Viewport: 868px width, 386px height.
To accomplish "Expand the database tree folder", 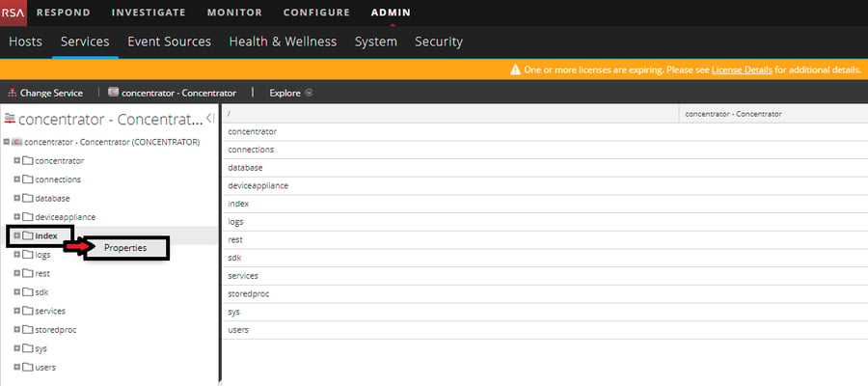I will pyautogui.click(x=17, y=198).
